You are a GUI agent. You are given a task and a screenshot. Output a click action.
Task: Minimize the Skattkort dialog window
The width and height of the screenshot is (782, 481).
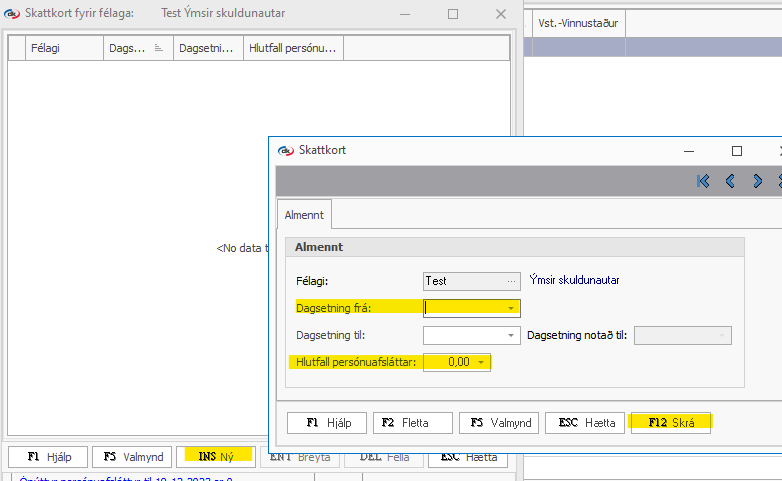point(692,150)
